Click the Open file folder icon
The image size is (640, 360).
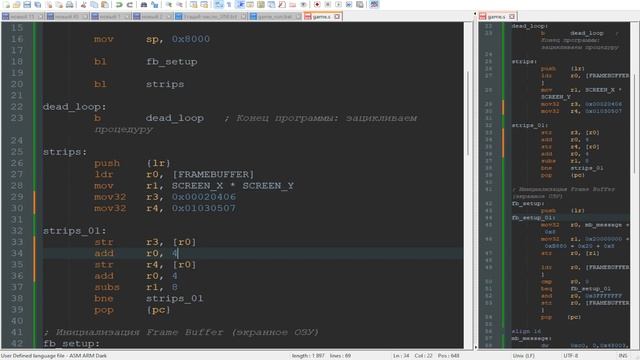tap(17, 4)
